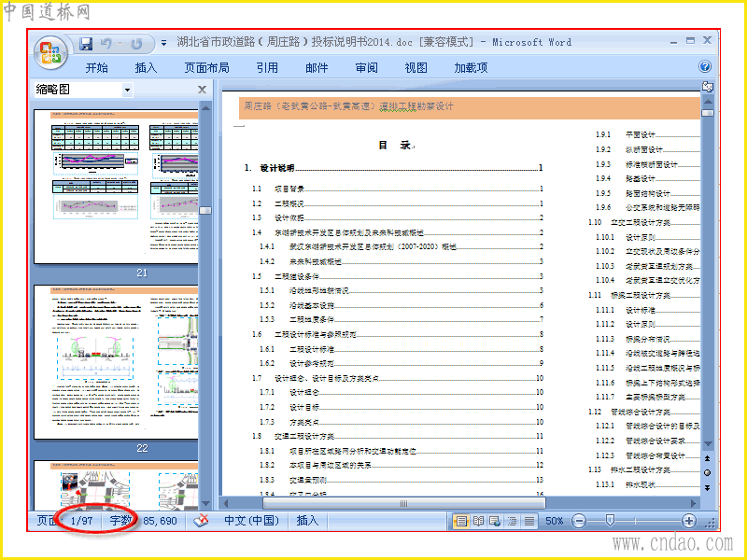Open the 审阅 ribbon tab

coord(366,68)
